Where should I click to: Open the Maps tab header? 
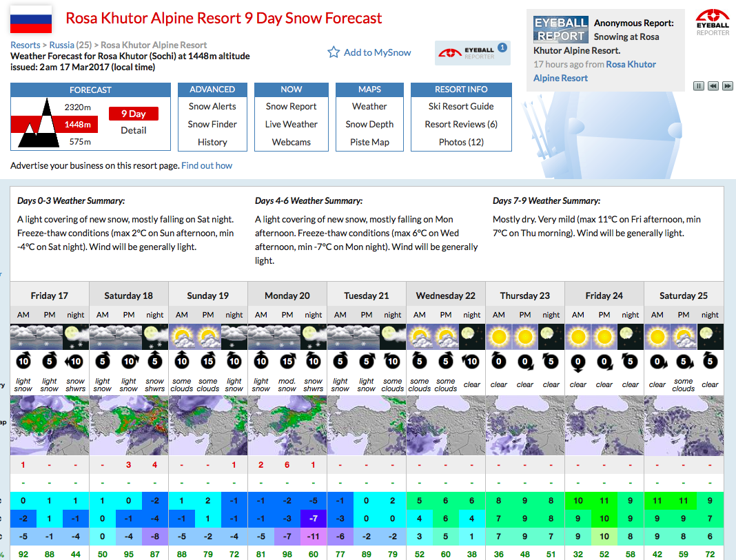[369, 89]
